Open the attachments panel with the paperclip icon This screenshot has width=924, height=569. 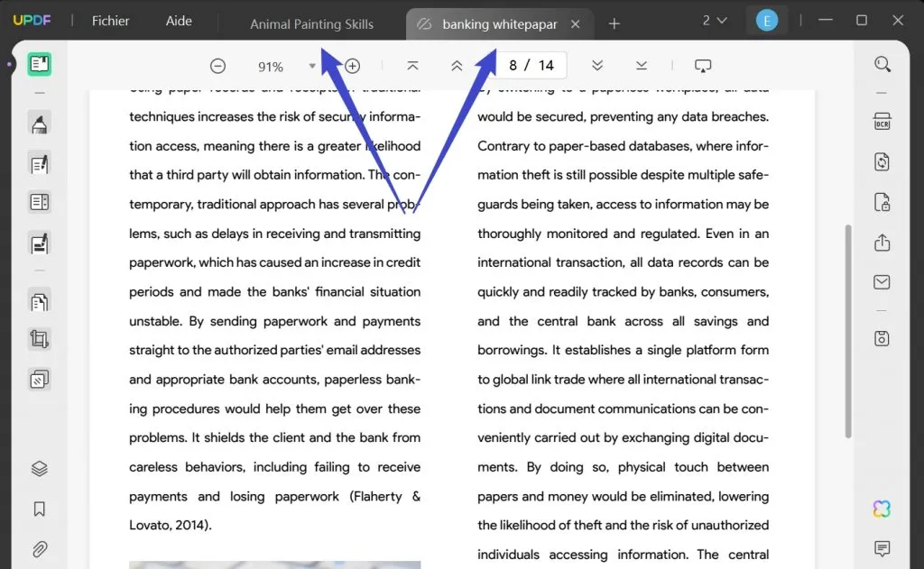[39, 548]
